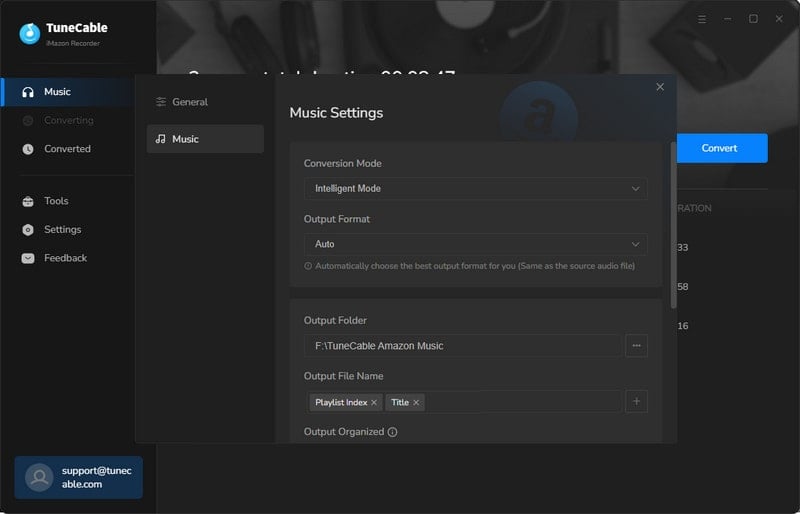Screen dimensions: 800x514
Task: Expand the Conversion Mode dropdown
Action: tap(476, 188)
